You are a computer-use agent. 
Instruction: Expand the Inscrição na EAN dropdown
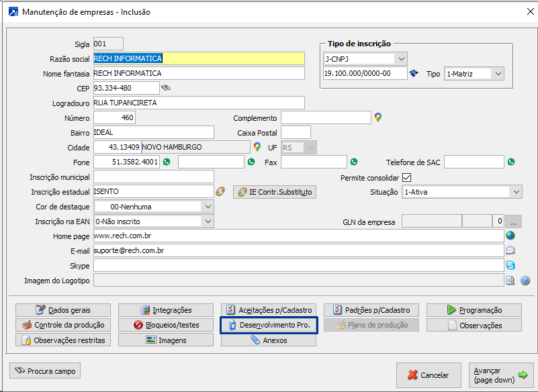click(207, 221)
